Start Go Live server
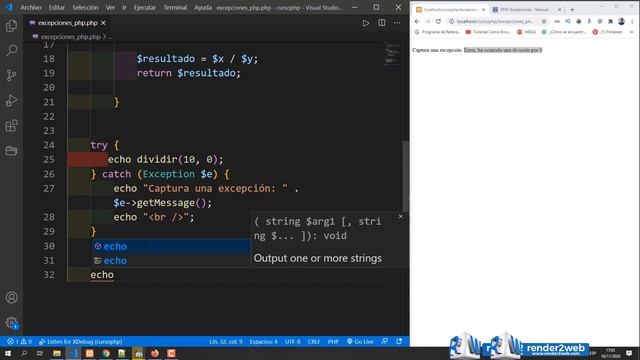640x360 pixels. coord(360,342)
